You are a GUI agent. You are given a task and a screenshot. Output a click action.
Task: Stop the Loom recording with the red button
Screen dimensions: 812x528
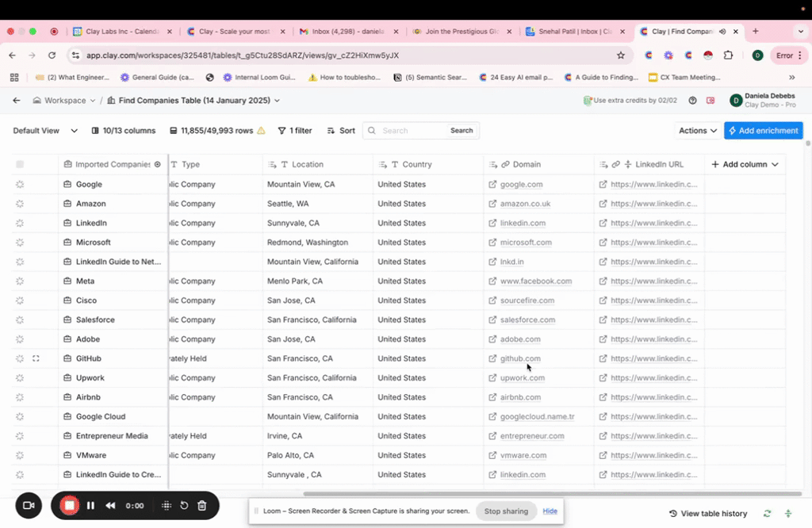pyautogui.click(x=70, y=505)
